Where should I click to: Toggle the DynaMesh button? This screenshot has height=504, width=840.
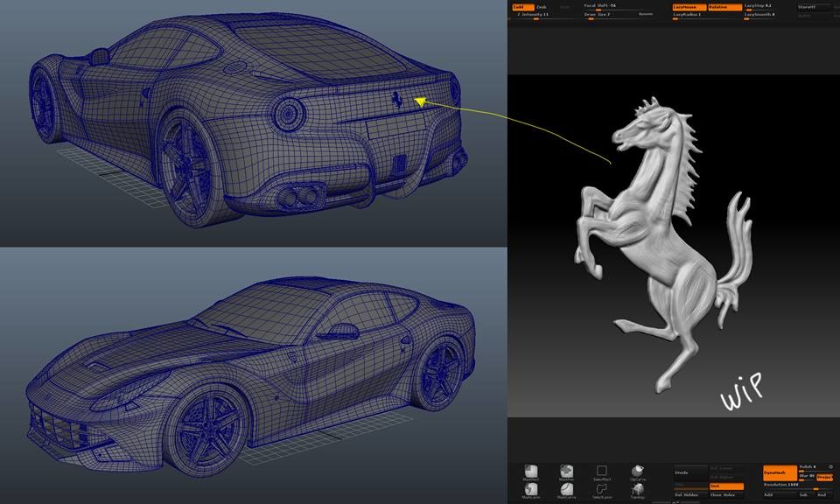[x=780, y=472]
